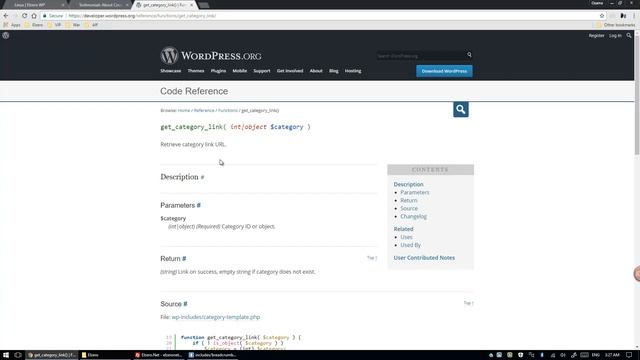Open the Windows Start button
640x360 pixels.
6,355
